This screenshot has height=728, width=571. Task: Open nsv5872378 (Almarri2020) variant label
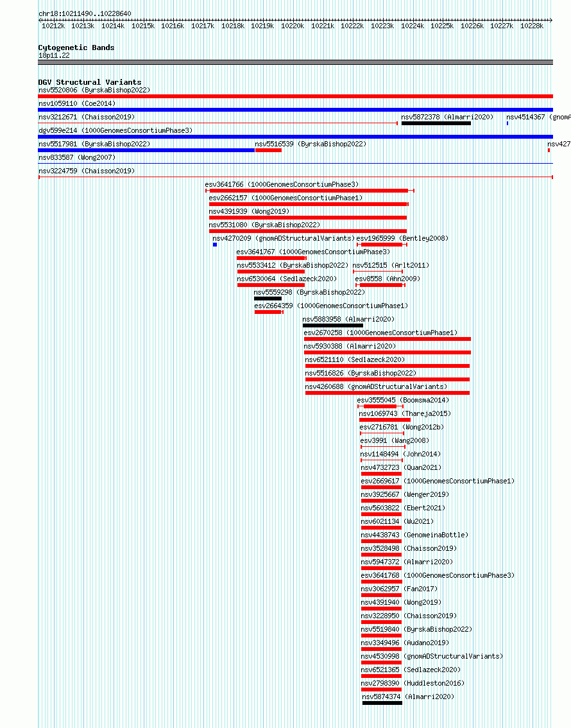pyautogui.click(x=447, y=117)
